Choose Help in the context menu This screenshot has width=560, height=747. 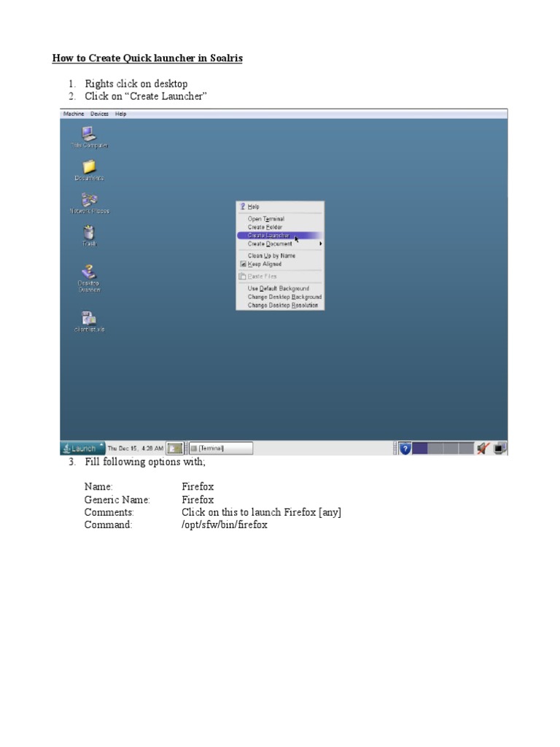(280, 206)
